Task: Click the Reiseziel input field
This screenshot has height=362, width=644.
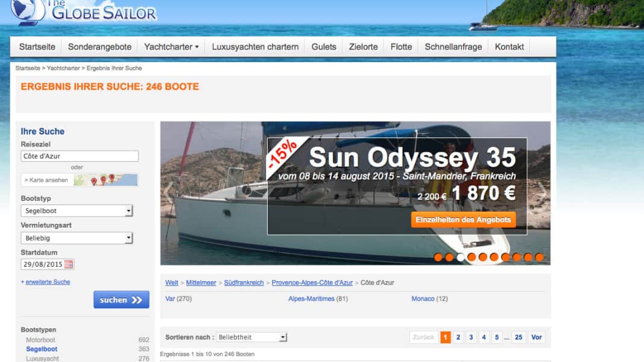Action: point(80,156)
